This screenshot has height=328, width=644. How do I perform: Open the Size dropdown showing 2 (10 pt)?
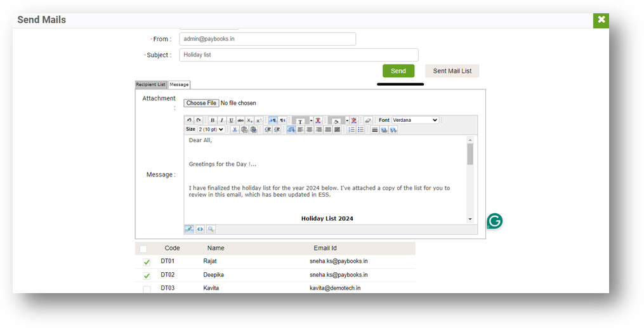coord(211,129)
